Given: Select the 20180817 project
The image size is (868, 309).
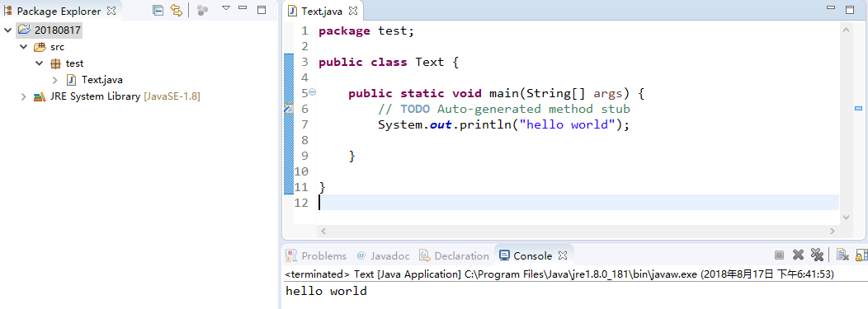Looking at the screenshot, I should coord(58,30).
